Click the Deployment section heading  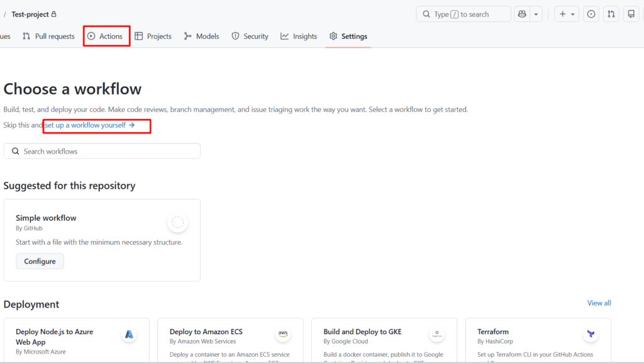click(x=31, y=304)
